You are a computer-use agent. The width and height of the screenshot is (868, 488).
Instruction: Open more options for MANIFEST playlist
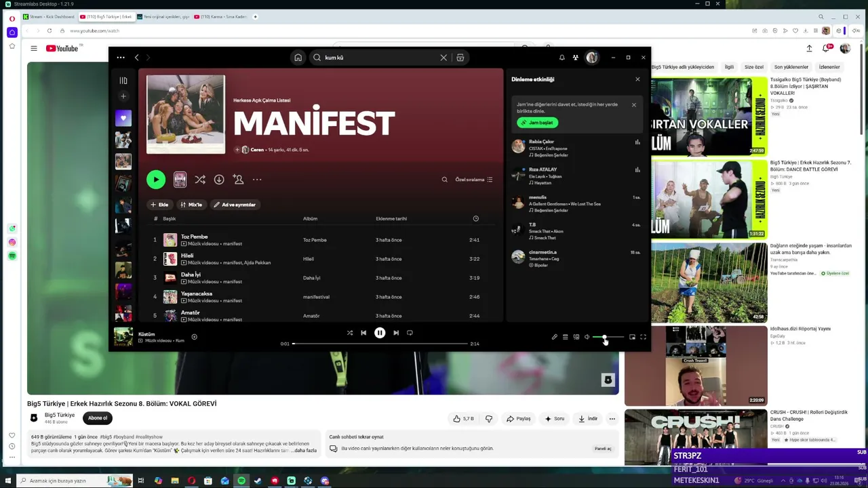tap(257, 180)
